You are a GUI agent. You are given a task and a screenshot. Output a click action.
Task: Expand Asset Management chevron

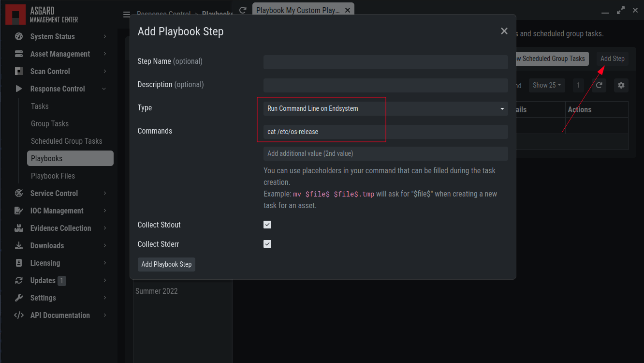point(105,54)
